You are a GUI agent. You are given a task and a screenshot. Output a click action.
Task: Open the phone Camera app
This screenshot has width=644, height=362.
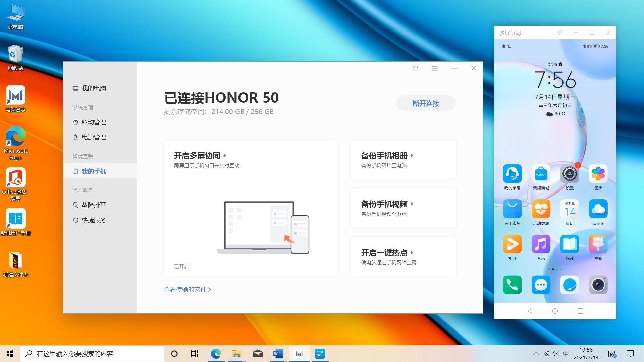click(x=598, y=285)
